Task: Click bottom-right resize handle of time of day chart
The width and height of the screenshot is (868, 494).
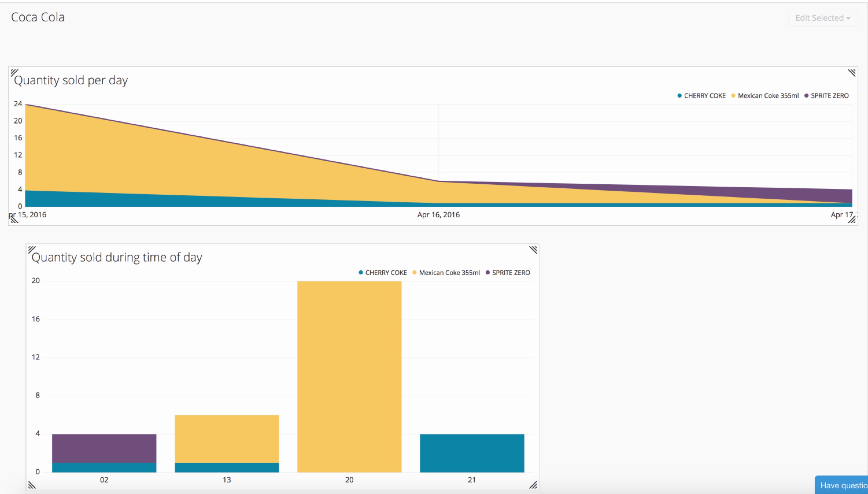Action: point(533,485)
